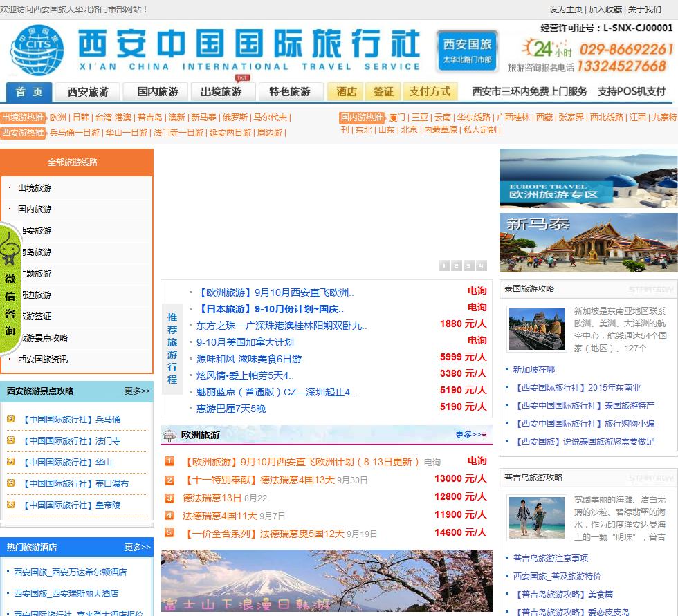Click the 加入收藏 link
678x616 pixels.
pos(605,10)
